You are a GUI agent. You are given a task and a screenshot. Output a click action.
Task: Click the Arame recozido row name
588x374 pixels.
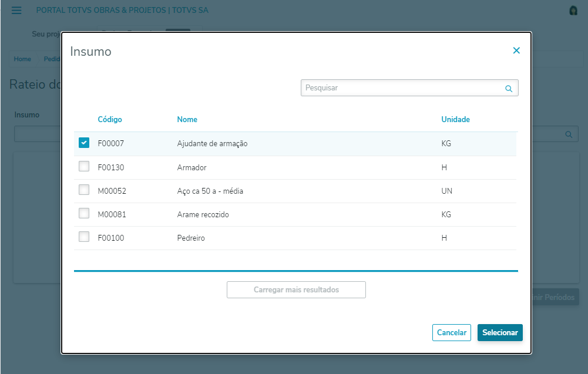coord(203,214)
